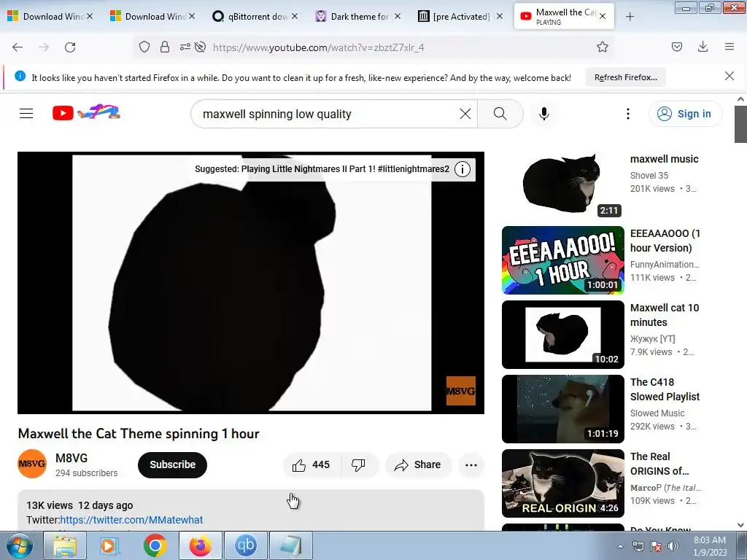Open the media player taskbar icon
747x560 pixels.
click(x=109, y=545)
